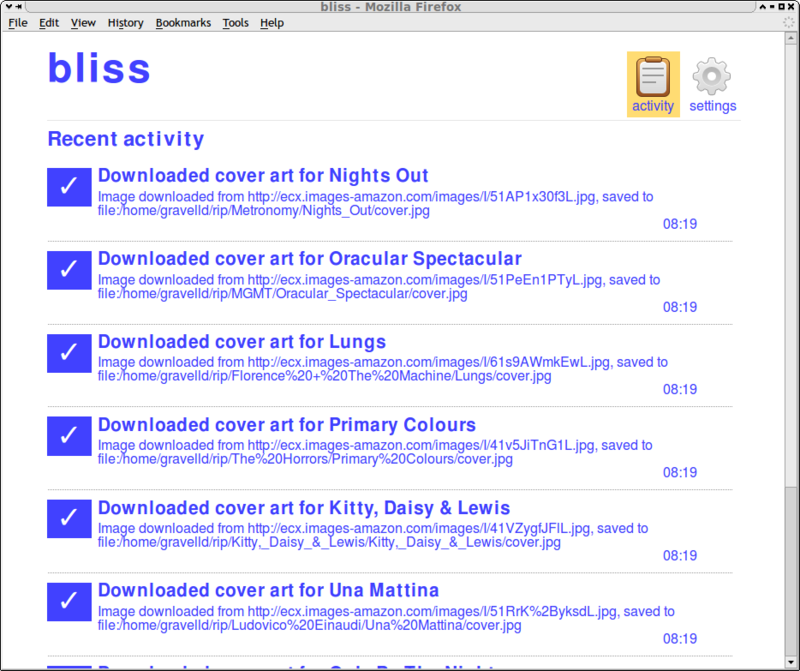Open 'Downloaded cover art for Oracular Spectacular'
Image resolution: width=800 pixels, height=671 pixels.
(310, 259)
